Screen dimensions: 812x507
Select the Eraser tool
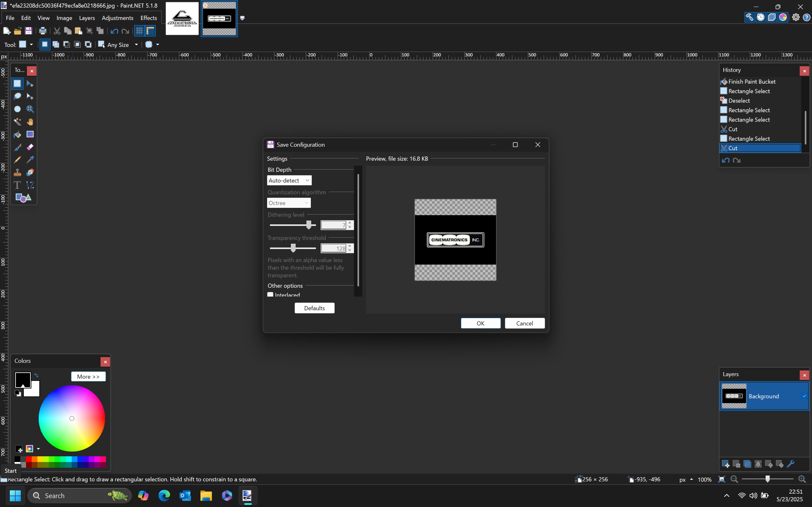pos(30,147)
